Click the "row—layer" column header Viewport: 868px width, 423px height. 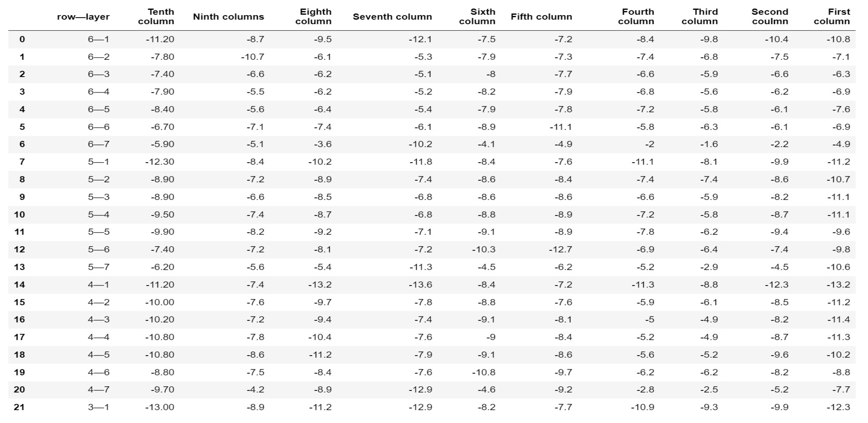coord(83,17)
